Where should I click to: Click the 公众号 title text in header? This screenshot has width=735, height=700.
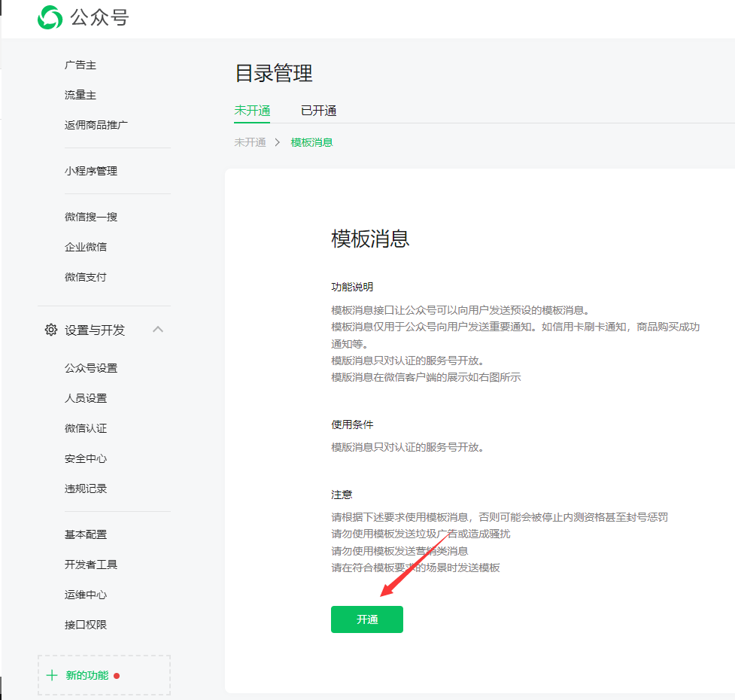[x=99, y=18]
